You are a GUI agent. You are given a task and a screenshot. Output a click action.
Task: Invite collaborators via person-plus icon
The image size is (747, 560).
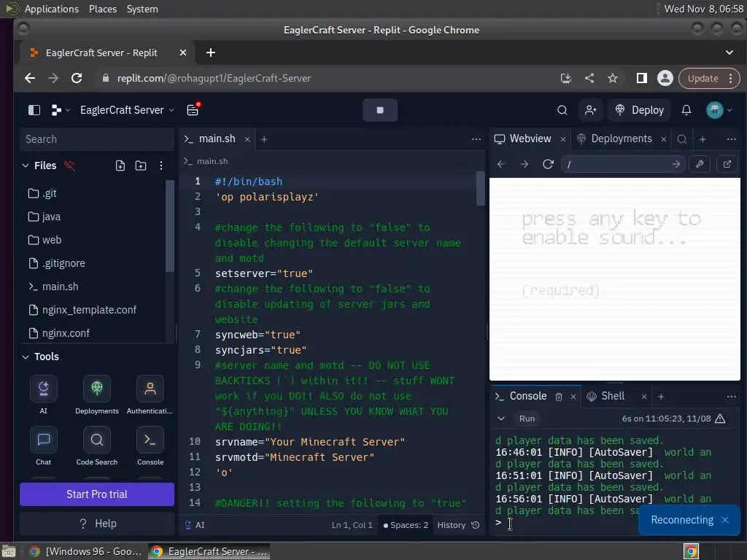[590, 110]
